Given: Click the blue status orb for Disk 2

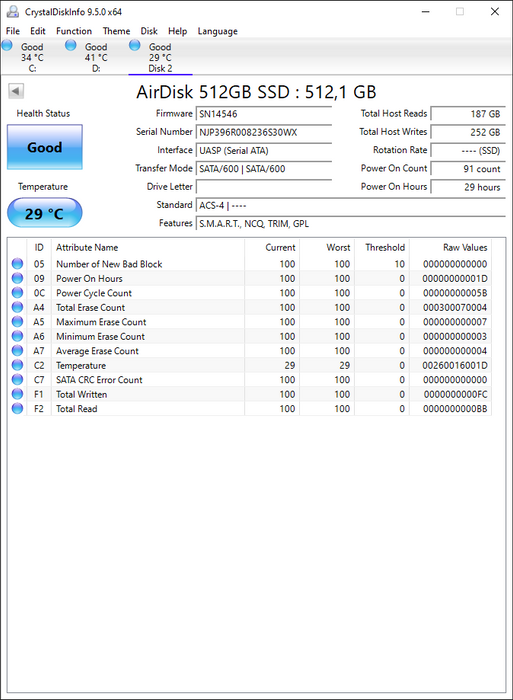Looking at the screenshot, I should [134, 45].
